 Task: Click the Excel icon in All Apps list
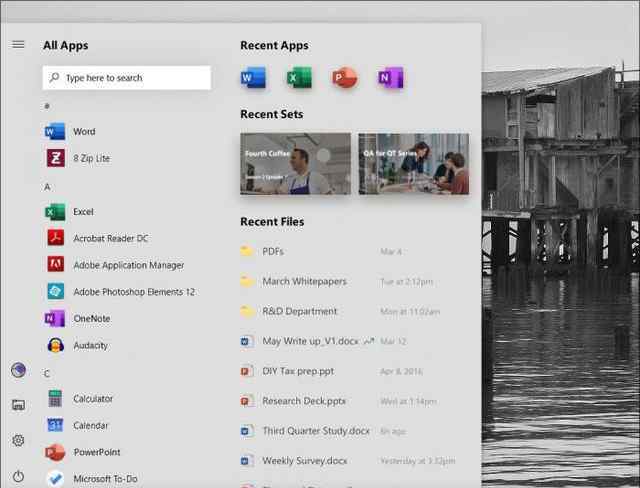pyautogui.click(x=55, y=212)
